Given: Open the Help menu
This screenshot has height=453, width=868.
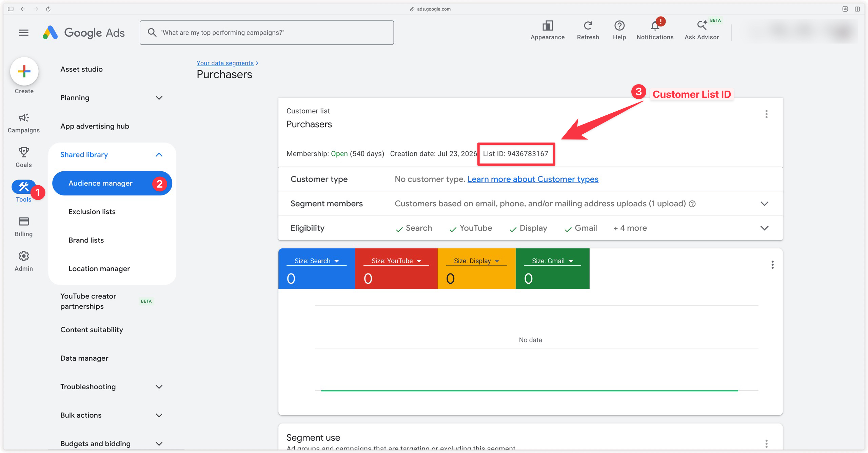Looking at the screenshot, I should (619, 31).
